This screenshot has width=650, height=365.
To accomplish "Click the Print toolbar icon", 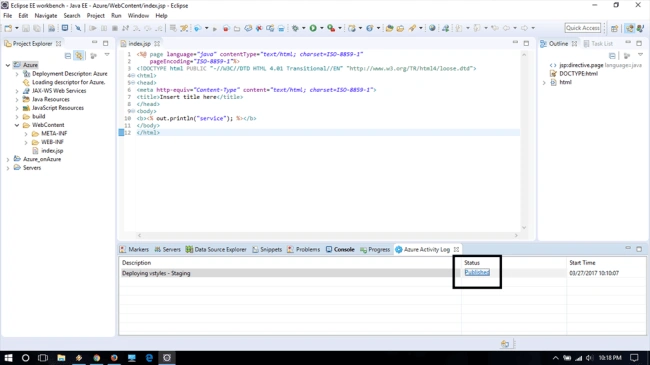I will coord(51,28).
